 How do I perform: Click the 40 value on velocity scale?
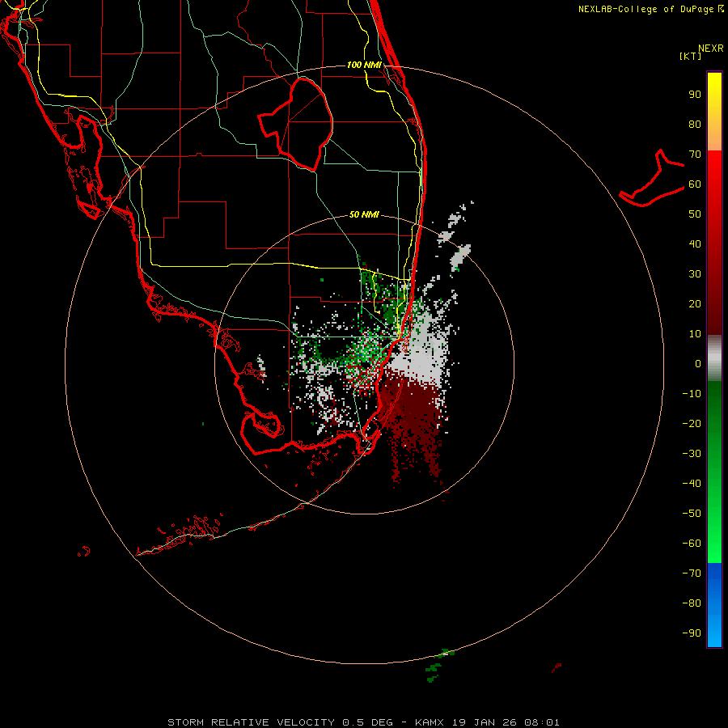695,243
